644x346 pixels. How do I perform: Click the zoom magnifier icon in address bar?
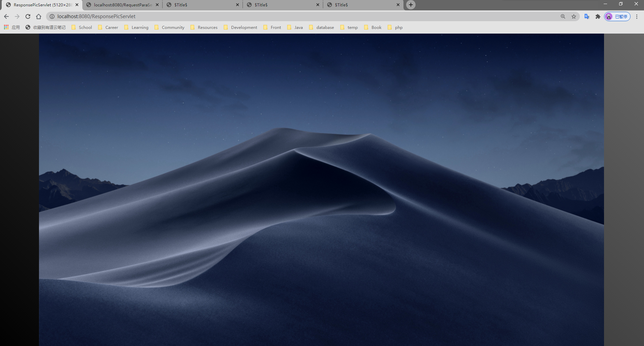(x=563, y=16)
